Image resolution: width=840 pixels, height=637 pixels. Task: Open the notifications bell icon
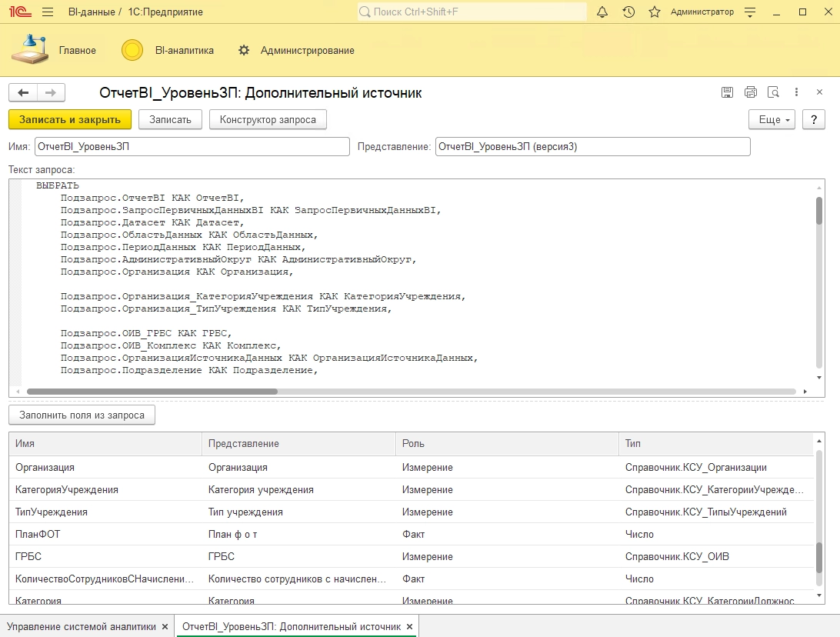pyautogui.click(x=602, y=12)
